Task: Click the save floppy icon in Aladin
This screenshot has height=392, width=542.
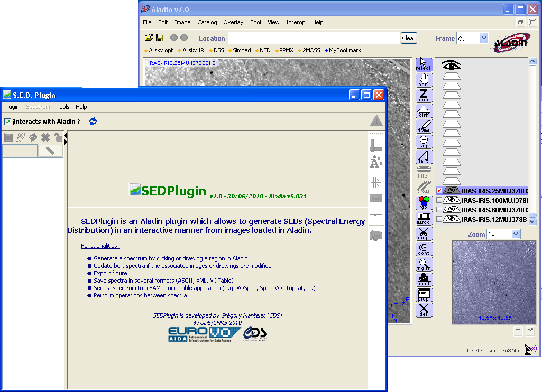Action: pyautogui.click(x=159, y=38)
